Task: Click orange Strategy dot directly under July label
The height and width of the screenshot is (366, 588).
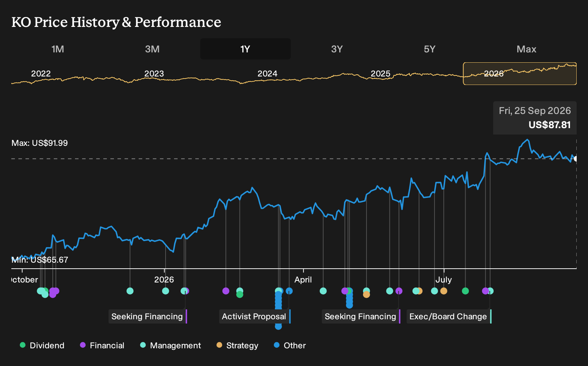Action: [444, 291]
